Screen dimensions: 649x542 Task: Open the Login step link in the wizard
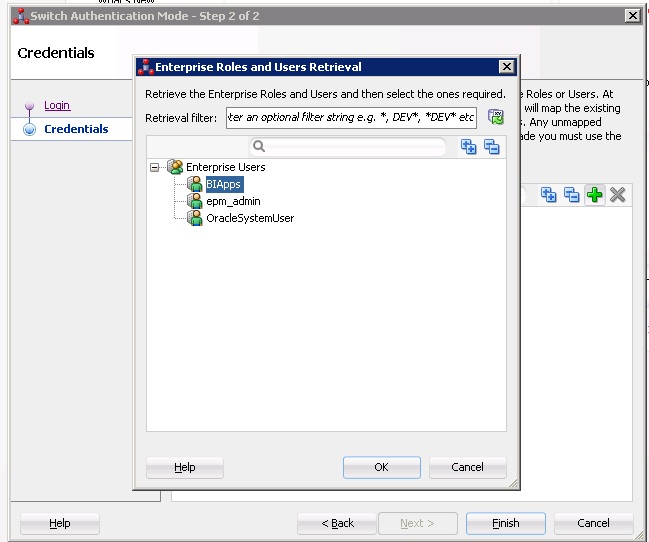click(x=57, y=105)
